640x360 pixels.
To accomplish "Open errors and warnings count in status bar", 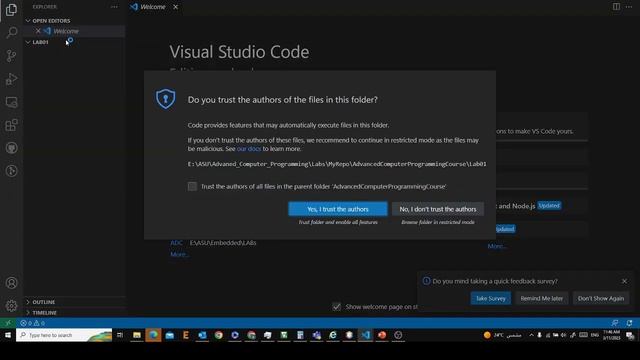I will (x=32, y=323).
